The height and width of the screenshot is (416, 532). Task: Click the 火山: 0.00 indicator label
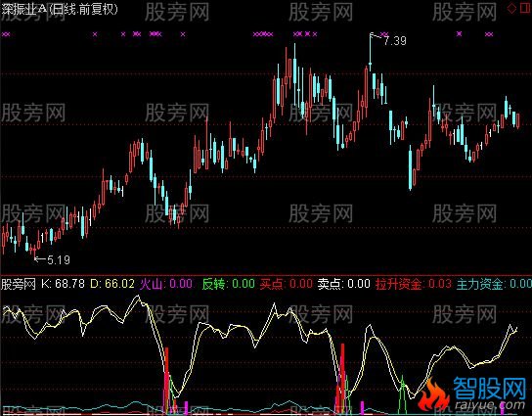tap(166, 283)
